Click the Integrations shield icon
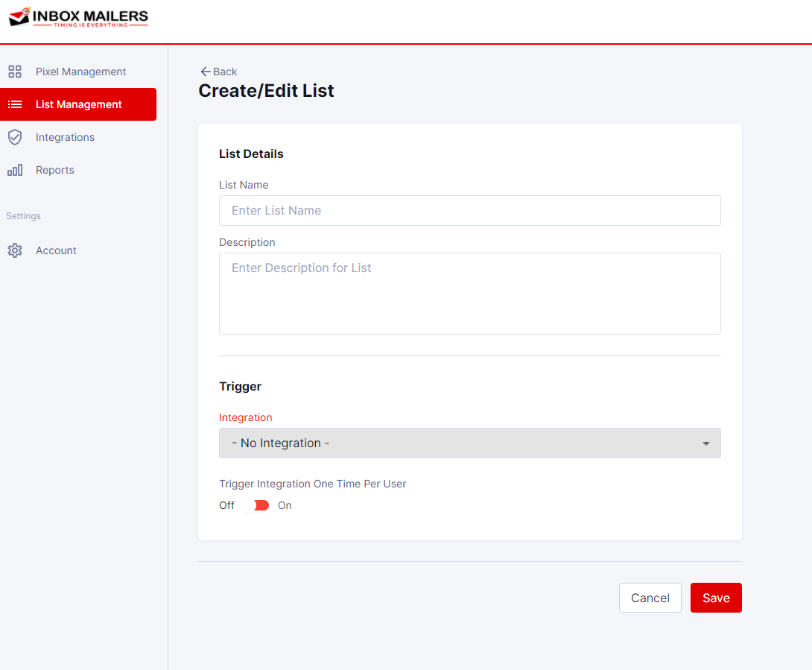Screen dimensions: 812x670 pos(15,137)
